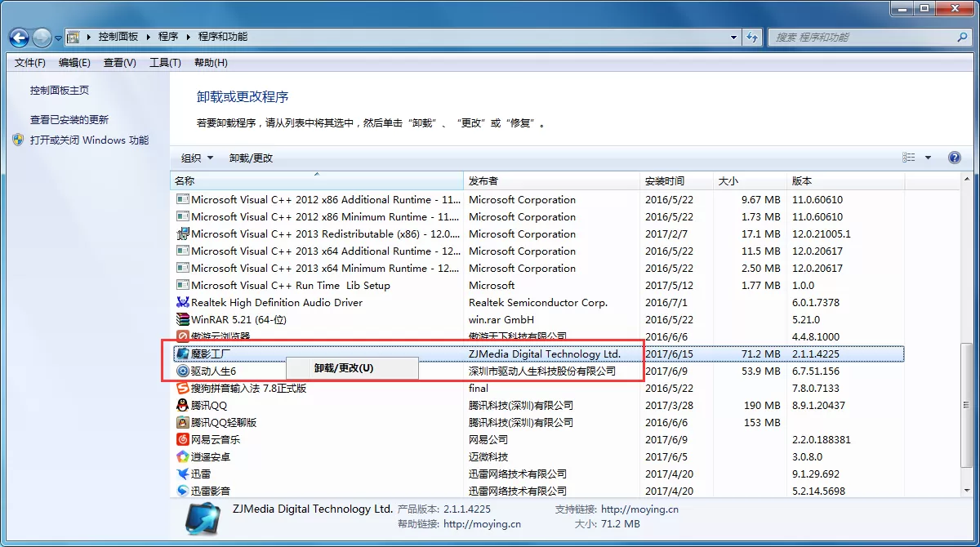
Task: Click the 控制面板 breadcrumb in address bar
Action: click(118, 37)
